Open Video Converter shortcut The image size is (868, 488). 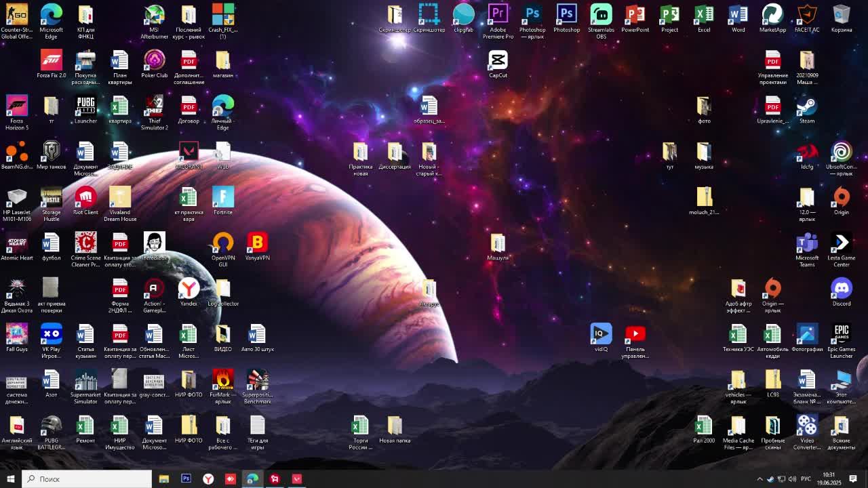tap(806, 432)
